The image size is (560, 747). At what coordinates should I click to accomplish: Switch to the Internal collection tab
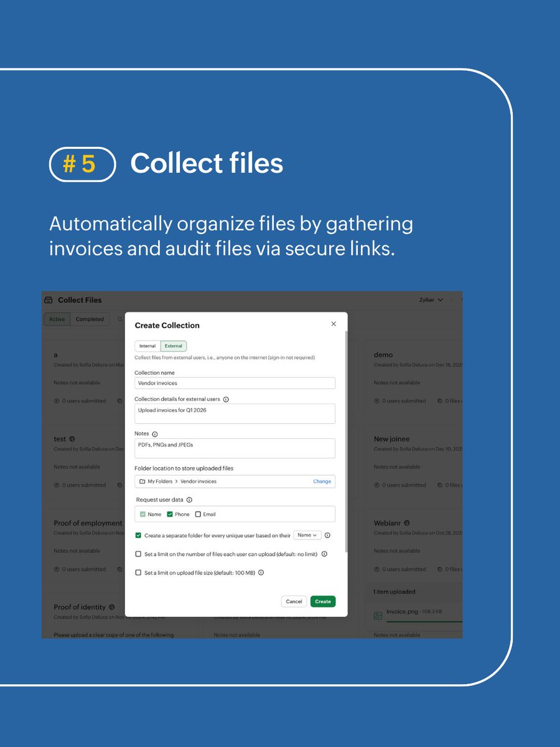coord(147,346)
